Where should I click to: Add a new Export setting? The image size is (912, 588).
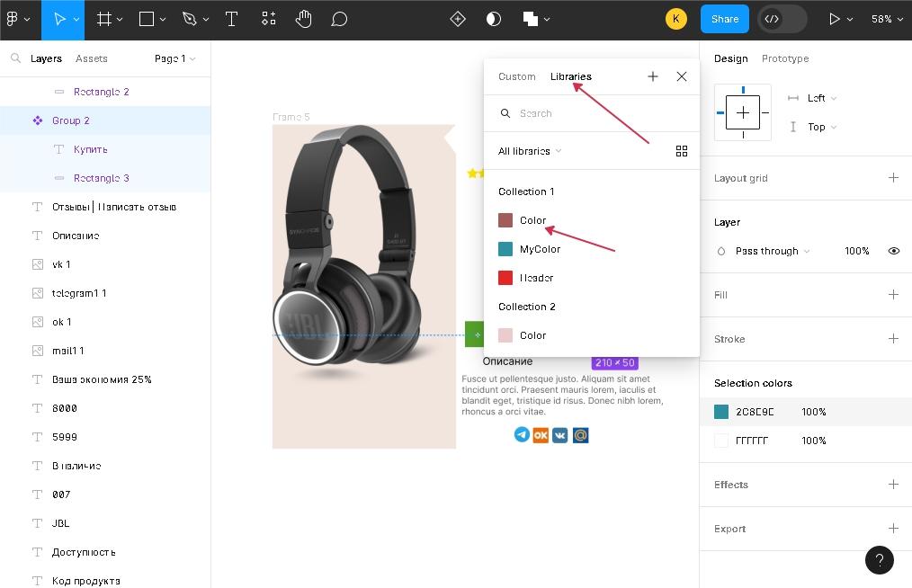893,529
